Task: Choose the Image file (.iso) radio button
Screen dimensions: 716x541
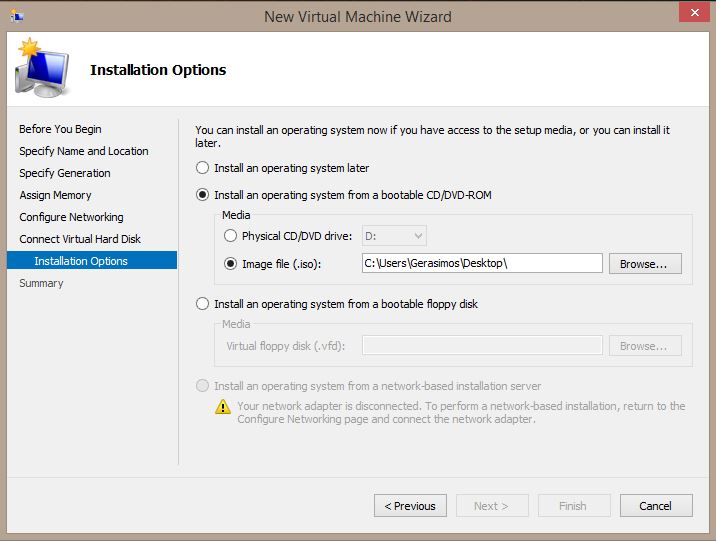Action: coord(230,263)
